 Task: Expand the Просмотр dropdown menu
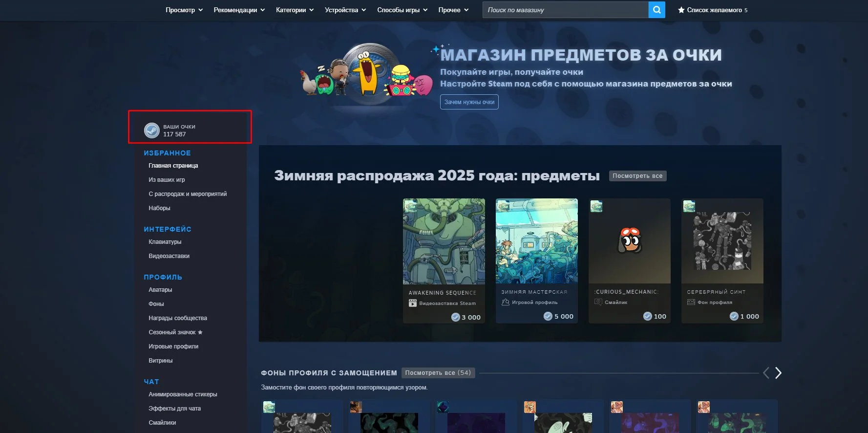[x=184, y=10]
